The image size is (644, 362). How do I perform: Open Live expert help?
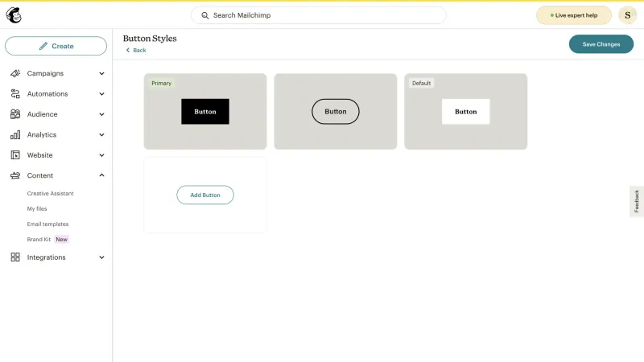574,15
